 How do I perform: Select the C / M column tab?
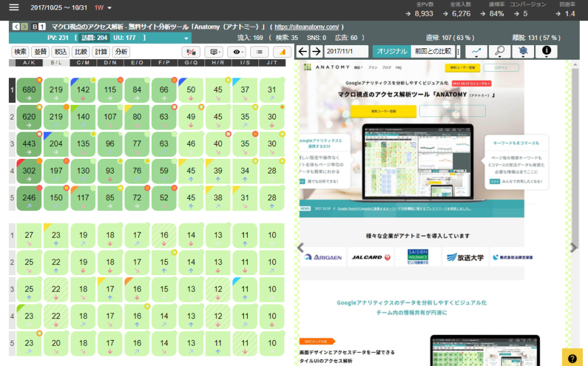tap(83, 63)
